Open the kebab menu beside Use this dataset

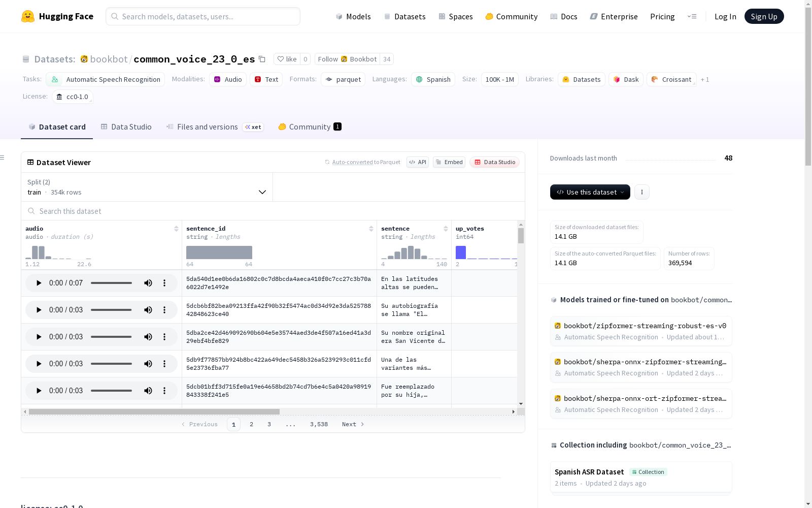coord(642,192)
